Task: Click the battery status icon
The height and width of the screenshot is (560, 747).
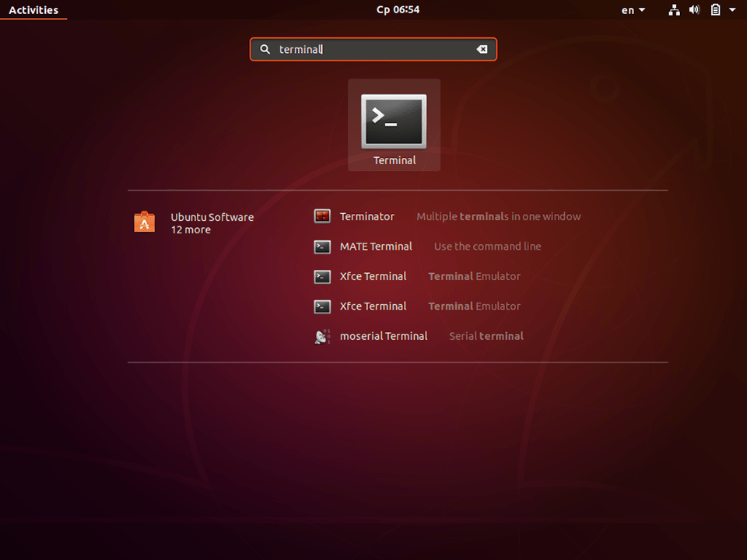Action: point(717,10)
